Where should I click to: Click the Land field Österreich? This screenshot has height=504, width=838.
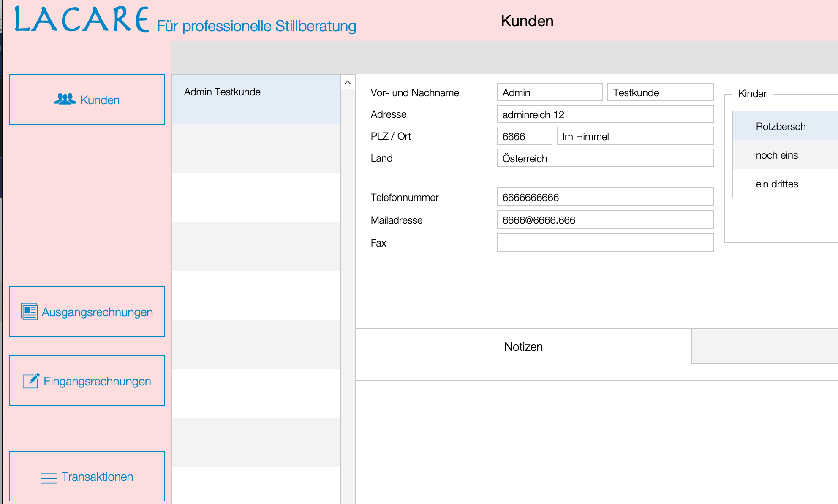coord(604,158)
